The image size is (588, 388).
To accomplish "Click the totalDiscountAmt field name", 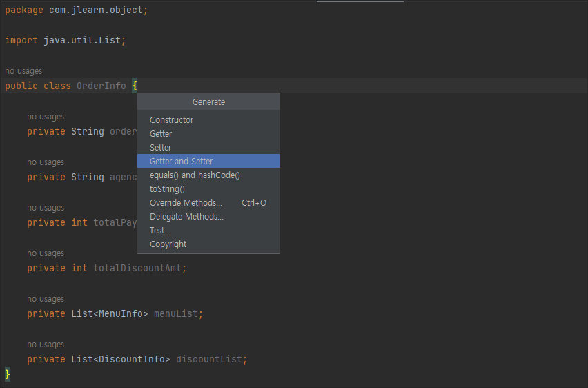I will tap(137, 268).
